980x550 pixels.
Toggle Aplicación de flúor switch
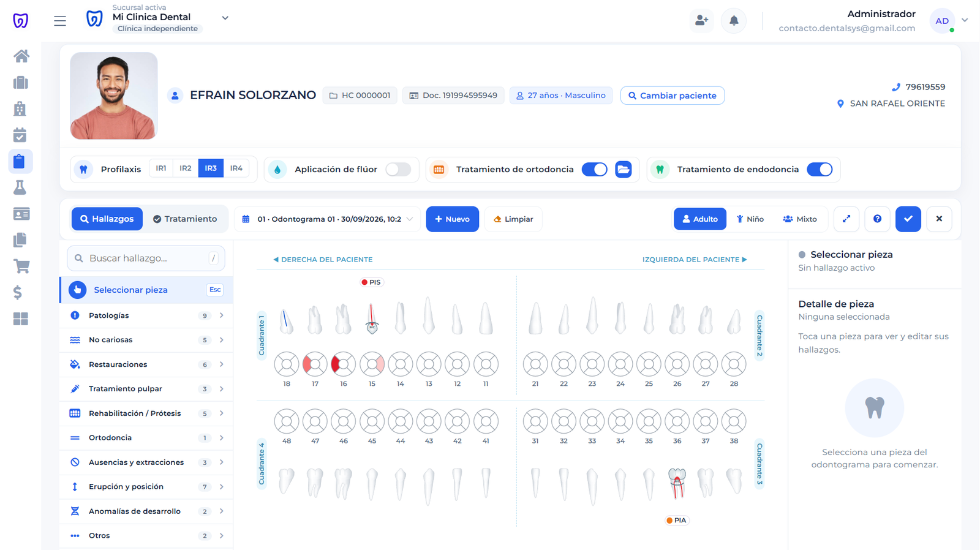click(x=398, y=169)
